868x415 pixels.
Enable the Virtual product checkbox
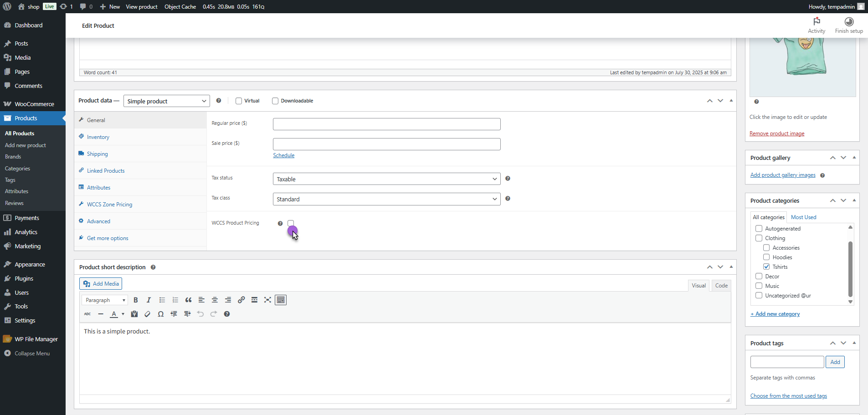239,101
